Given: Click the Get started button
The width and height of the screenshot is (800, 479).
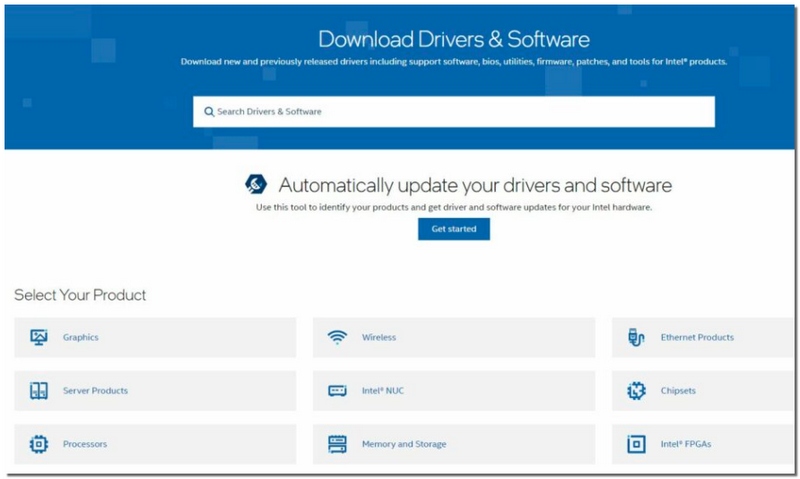Looking at the screenshot, I should coord(454,229).
